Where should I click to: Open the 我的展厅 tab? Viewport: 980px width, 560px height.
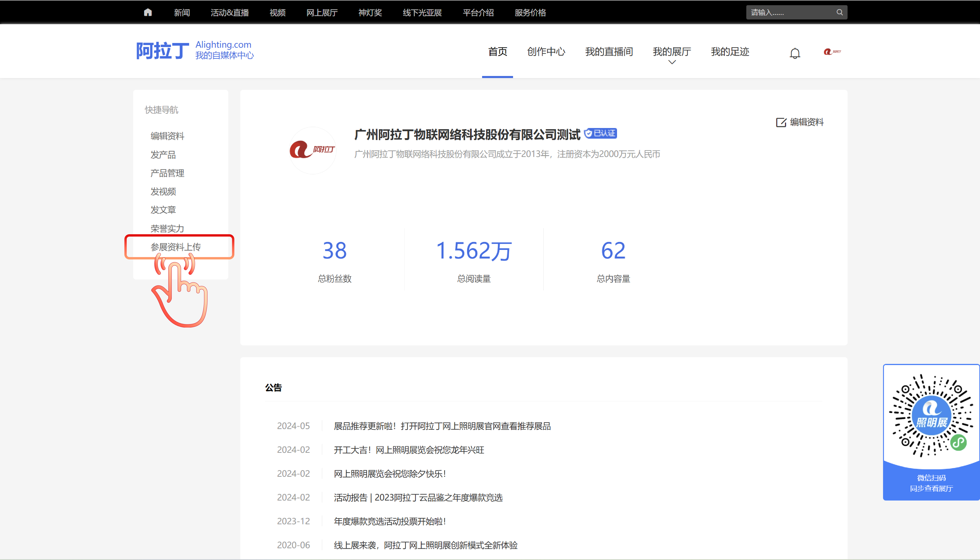[672, 52]
